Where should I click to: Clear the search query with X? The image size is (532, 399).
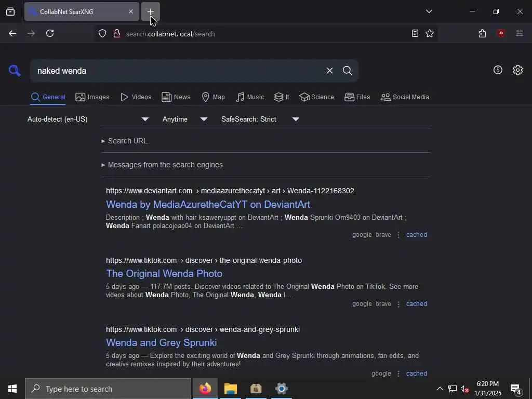329,71
